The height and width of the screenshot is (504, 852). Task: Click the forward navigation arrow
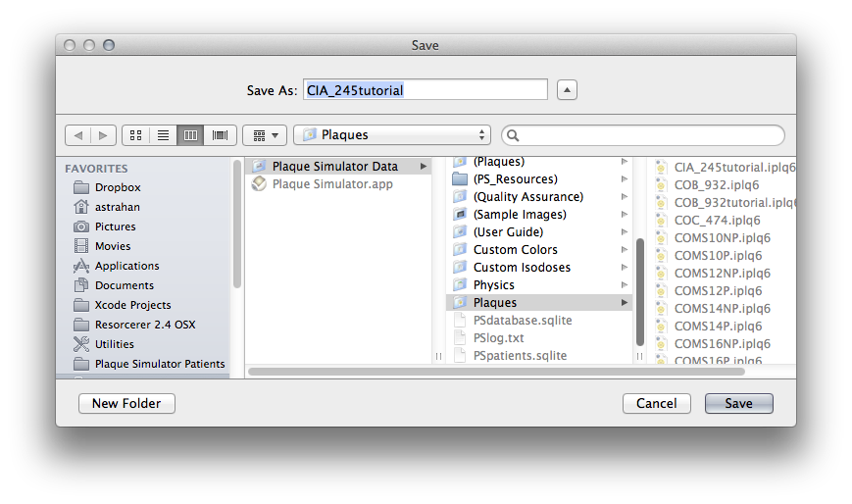[103, 135]
